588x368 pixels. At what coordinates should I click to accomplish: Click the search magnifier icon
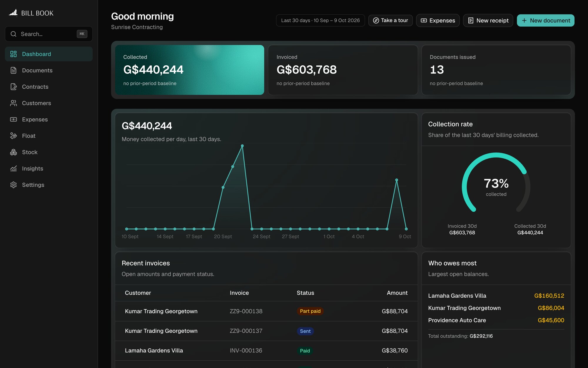(x=14, y=34)
